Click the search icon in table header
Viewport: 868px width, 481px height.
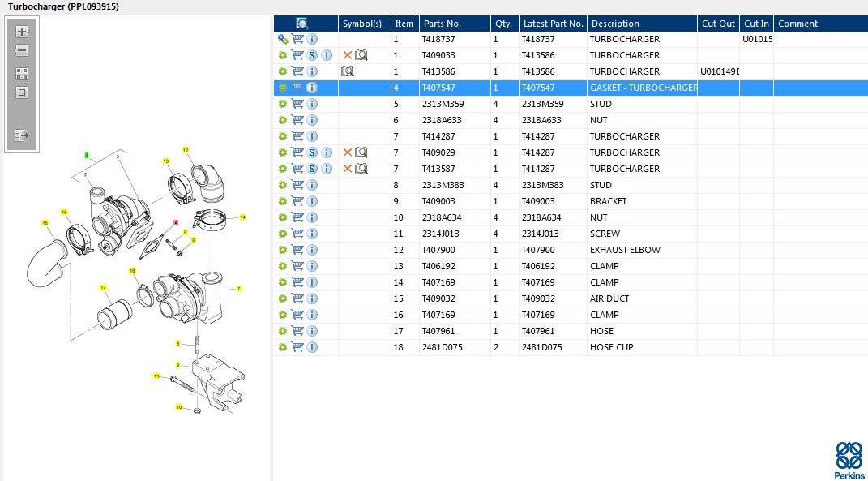(x=302, y=24)
